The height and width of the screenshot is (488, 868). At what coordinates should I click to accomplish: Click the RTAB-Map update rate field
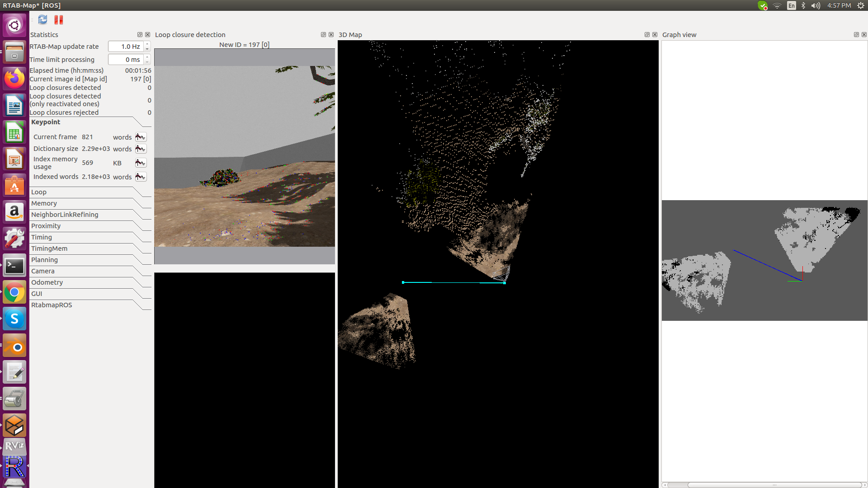click(126, 47)
